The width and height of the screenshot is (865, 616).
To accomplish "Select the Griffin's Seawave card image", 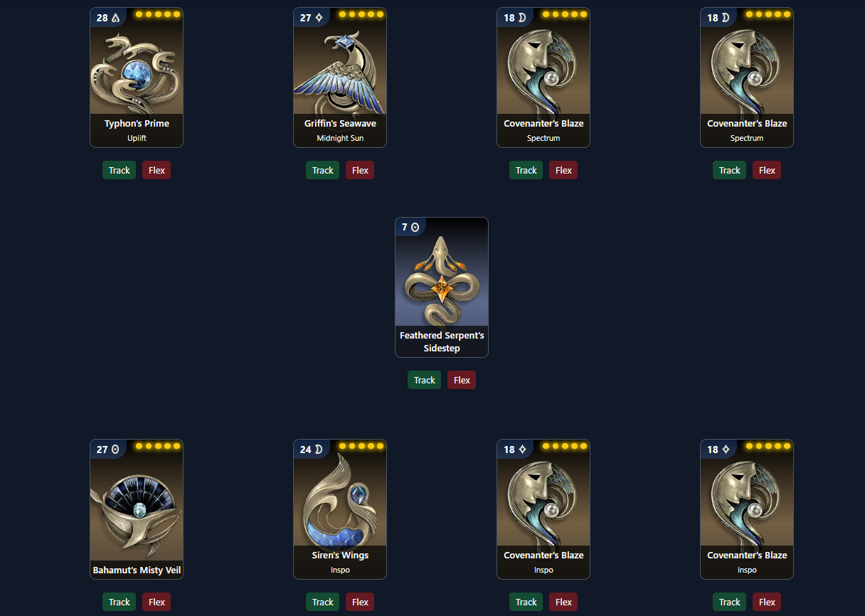I will 340,70.
